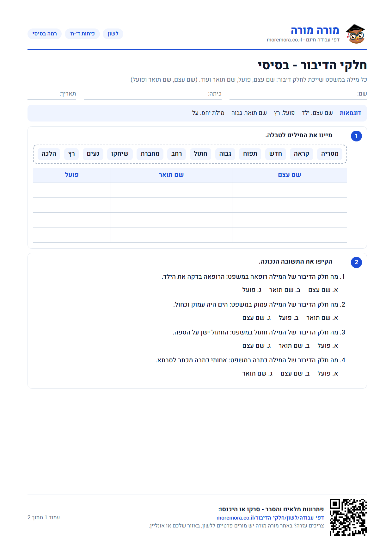Open the moremora.co.il worksheet solutions link
This screenshot has width=392, height=555.
click(x=270, y=518)
